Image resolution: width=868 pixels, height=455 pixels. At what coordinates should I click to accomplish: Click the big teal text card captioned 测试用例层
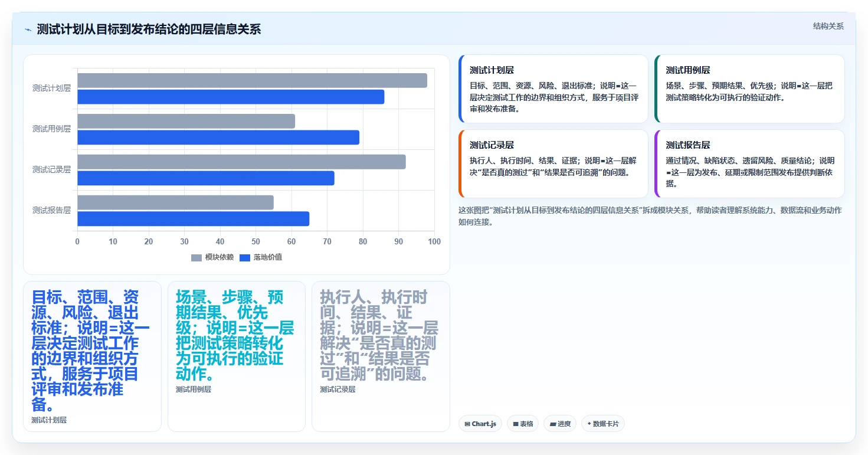pos(237,356)
